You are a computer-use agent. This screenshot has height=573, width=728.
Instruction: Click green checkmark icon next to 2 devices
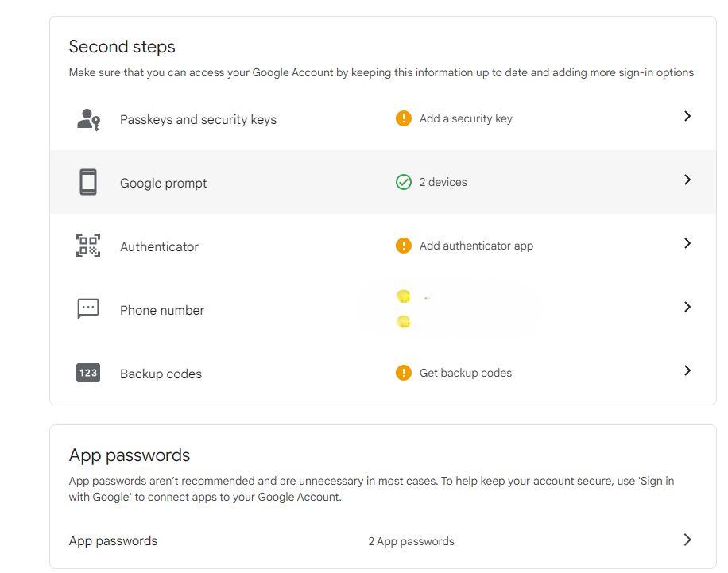(404, 182)
